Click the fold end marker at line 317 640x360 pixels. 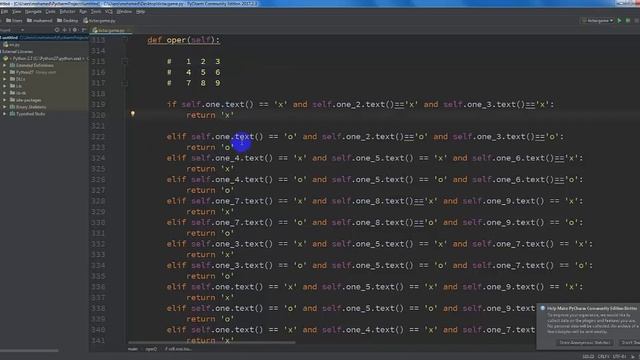(x=125, y=83)
